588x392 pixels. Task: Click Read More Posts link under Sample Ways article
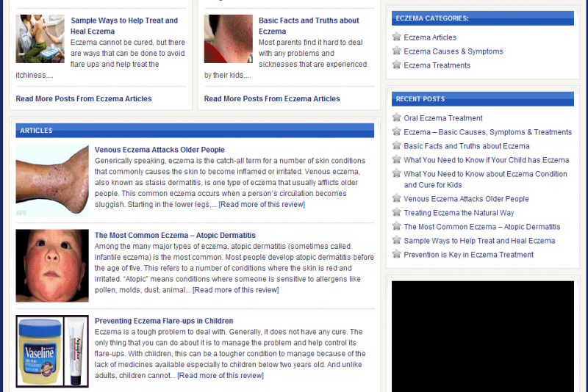click(x=84, y=98)
